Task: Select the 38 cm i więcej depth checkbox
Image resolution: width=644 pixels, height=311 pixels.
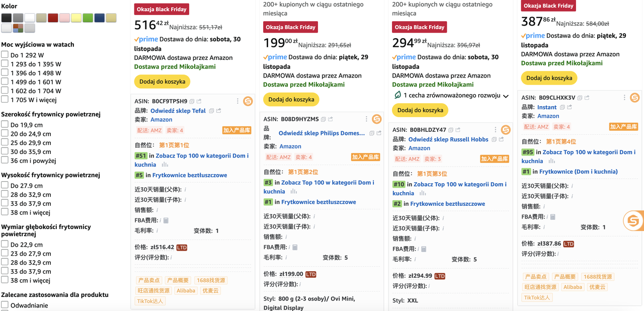Action: (x=5, y=280)
